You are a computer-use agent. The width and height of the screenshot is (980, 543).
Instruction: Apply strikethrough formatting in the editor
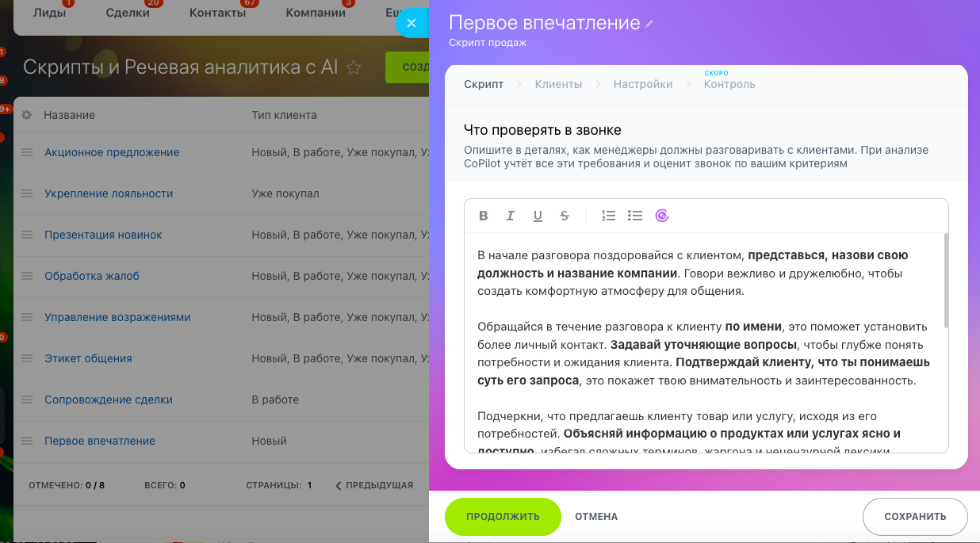click(x=565, y=216)
